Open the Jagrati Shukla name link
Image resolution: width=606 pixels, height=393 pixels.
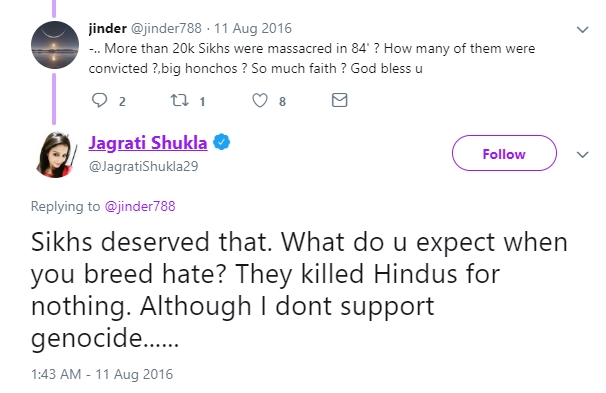148,143
